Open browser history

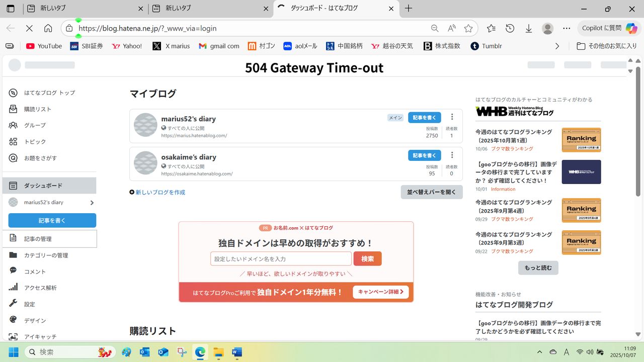[x=510, y=29]
